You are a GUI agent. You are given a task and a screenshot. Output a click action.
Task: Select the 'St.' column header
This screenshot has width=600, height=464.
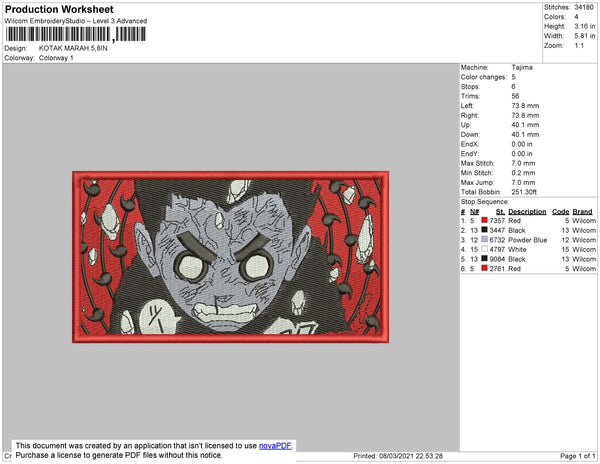pyautogui.click(x=500, y=212)
